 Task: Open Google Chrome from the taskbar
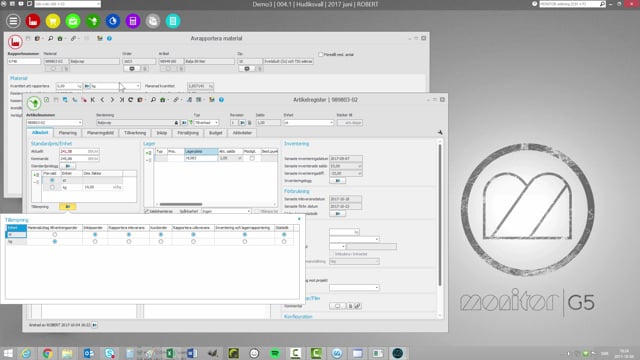tap(47, 353)
